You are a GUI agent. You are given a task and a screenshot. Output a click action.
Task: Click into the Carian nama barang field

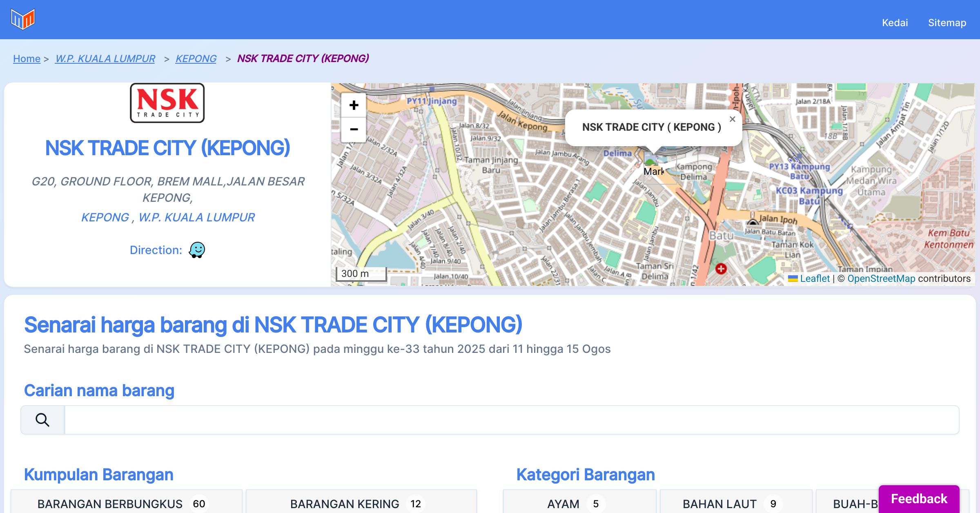click(511, 420)
